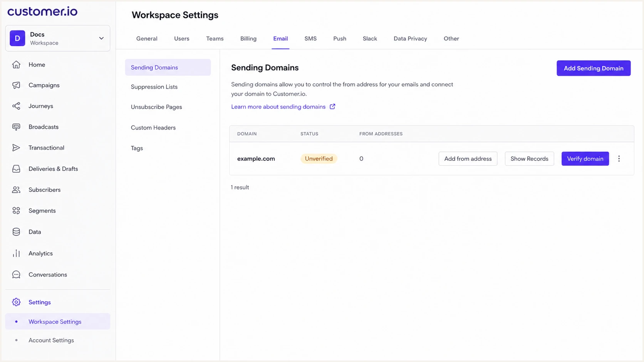Click the Segments label in sidebar
The height and width of the screenshot is (362, 644).
[x=42, y=211]
